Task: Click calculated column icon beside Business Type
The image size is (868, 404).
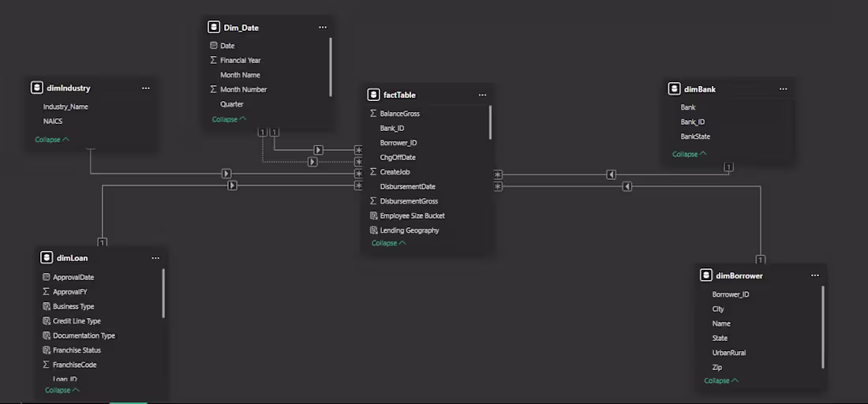Action: pyautogui.click(x=47, y=306)
